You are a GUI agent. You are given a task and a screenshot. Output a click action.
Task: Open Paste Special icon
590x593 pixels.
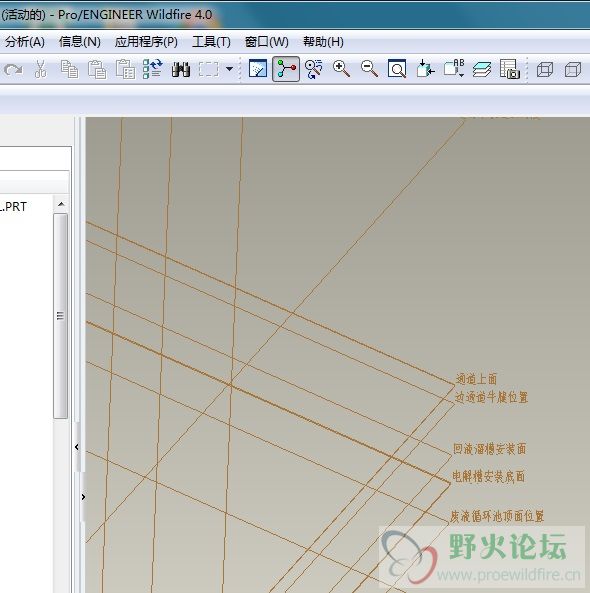(125, 69)
